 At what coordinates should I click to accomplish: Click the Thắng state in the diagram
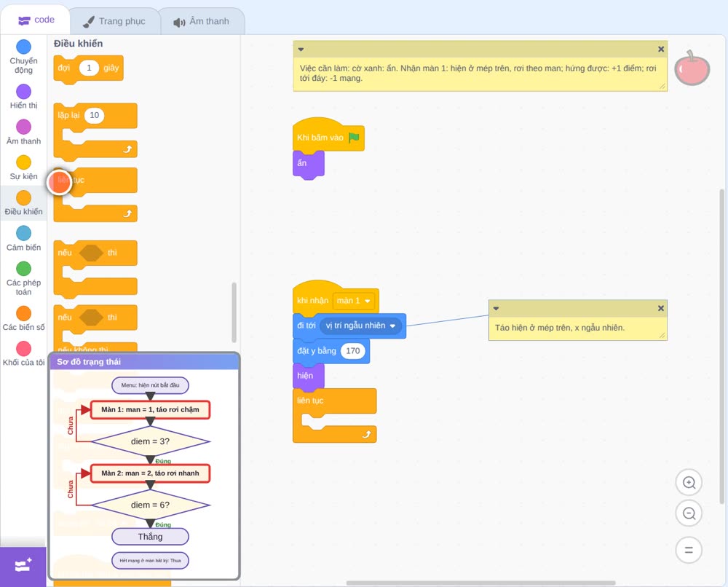151,536
